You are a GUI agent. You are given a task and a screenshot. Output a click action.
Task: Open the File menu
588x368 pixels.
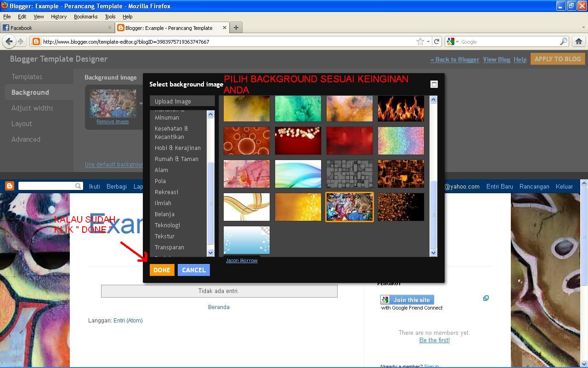point(7,17)
